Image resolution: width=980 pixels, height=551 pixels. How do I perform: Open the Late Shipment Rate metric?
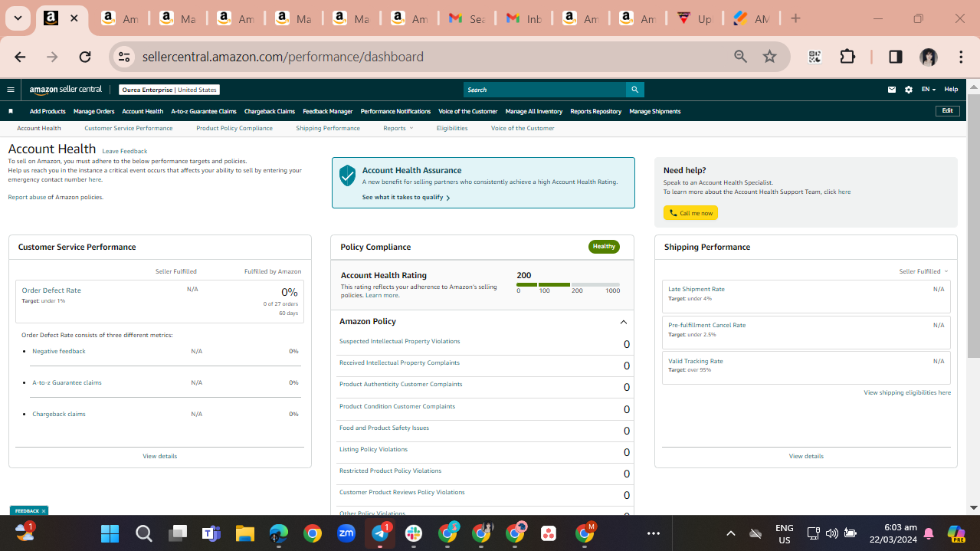click(x=696, y=289)
